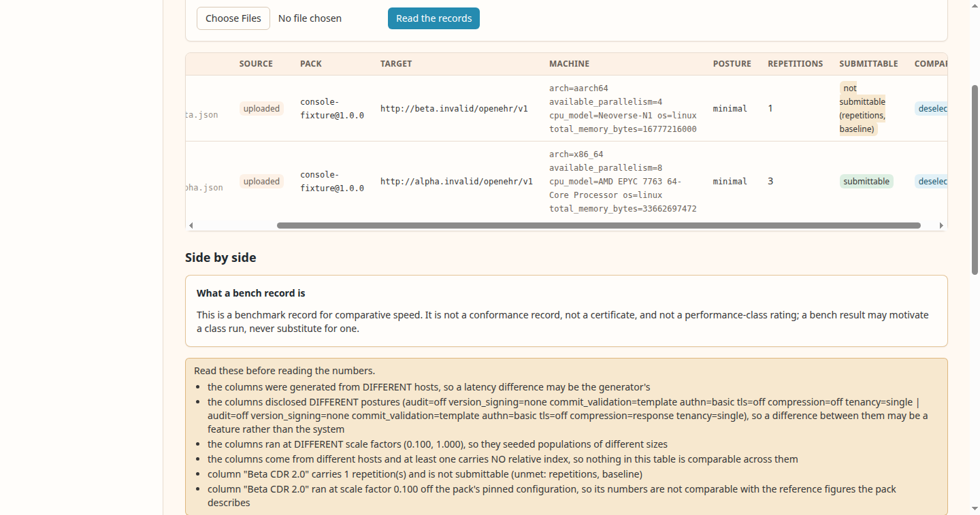
Task: Click the table's horizontal scrollbar thumb
Action: [599, 225]
